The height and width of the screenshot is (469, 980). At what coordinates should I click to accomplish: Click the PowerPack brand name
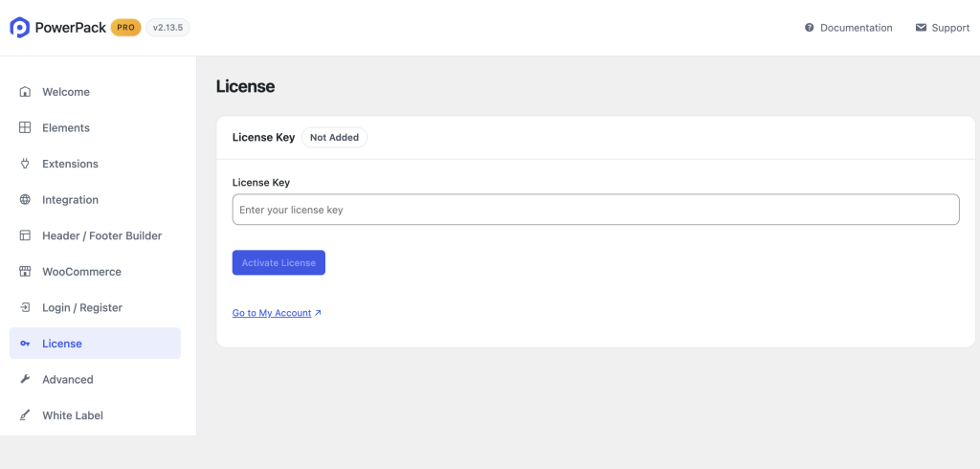(71, 28)
